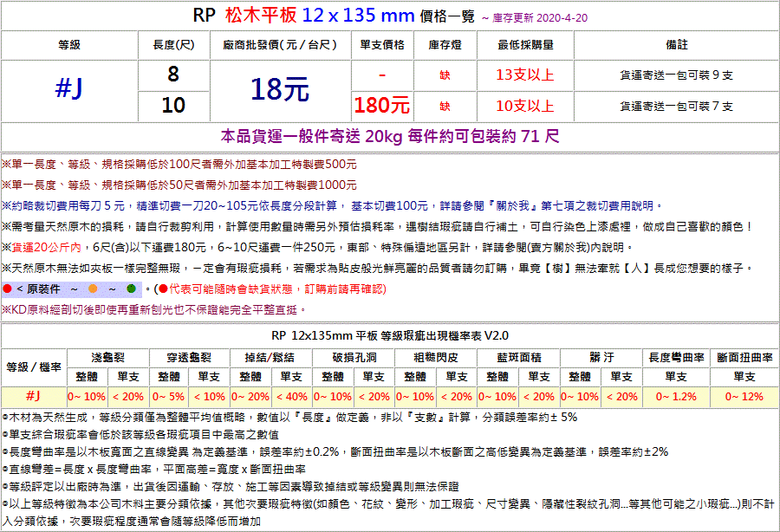
Task: Click the 單支 subheader under 髒汙
Action: tap(621, 377)
